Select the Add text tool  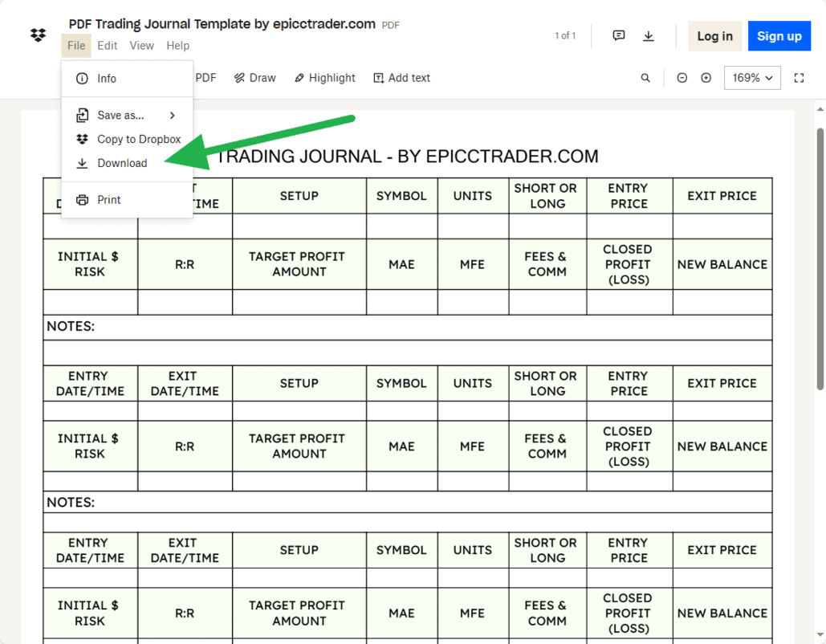[x=402, y=78]
